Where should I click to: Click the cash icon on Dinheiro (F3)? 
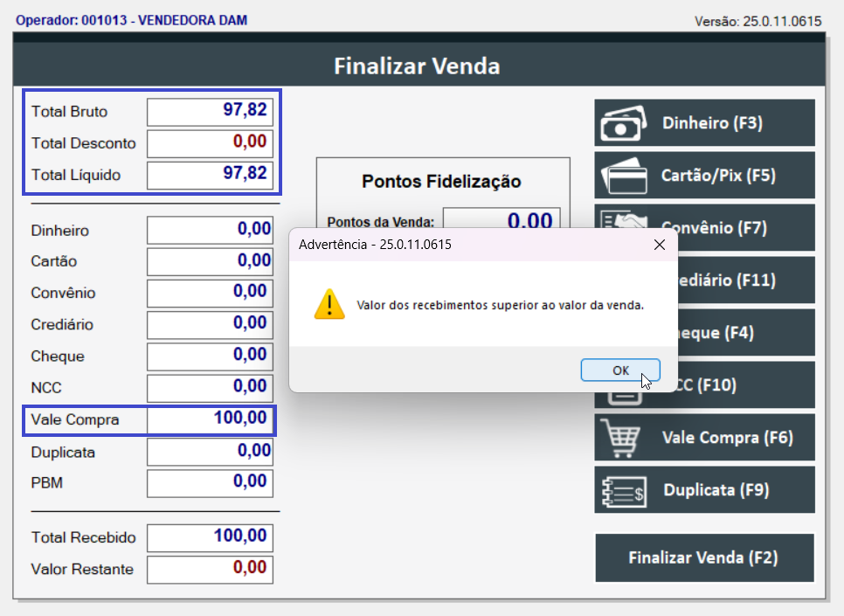623,123
